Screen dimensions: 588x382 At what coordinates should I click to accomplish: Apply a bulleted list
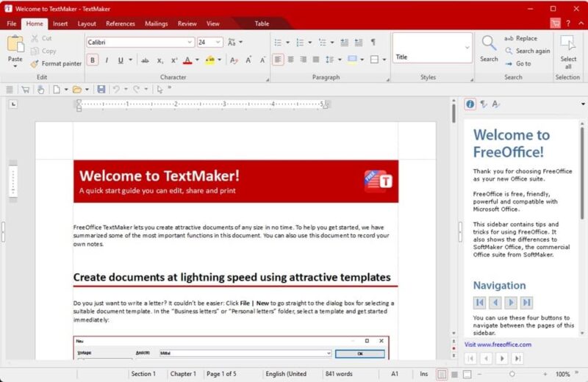click(278, 43)
